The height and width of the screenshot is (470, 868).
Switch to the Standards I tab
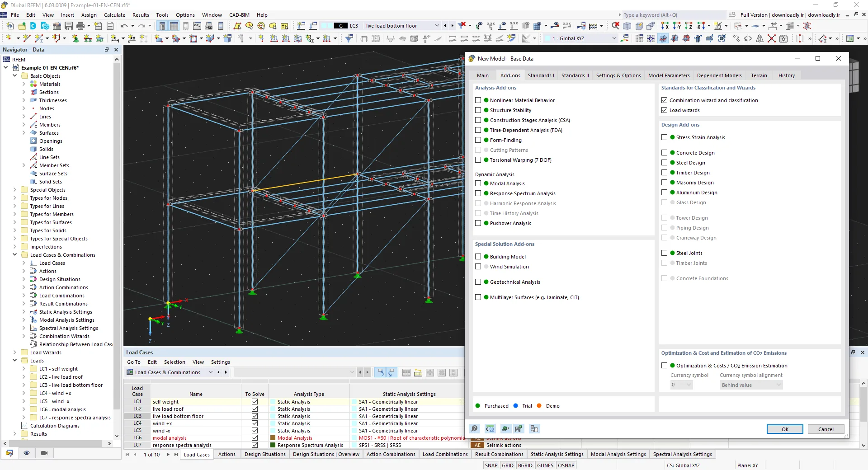(541, 75)
